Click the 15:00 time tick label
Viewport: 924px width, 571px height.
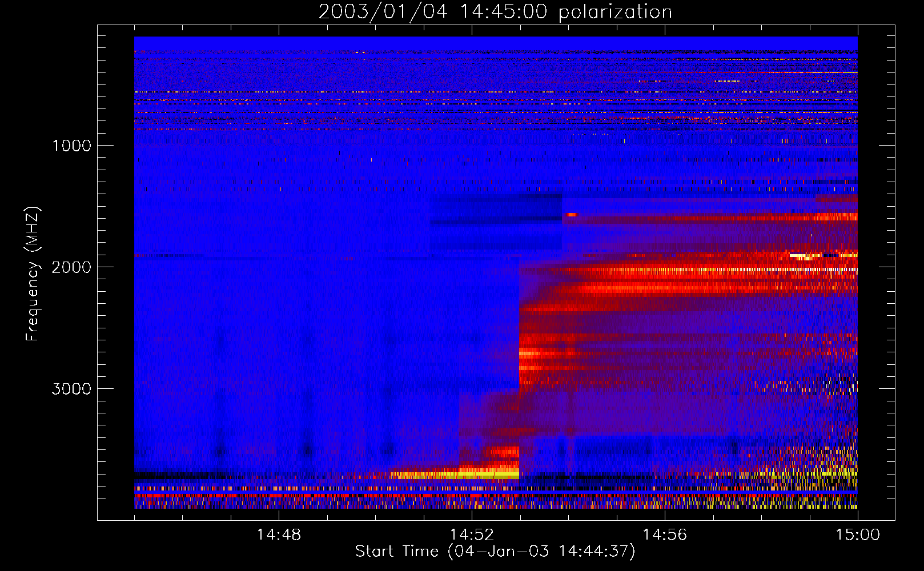(x=858, y=535)
